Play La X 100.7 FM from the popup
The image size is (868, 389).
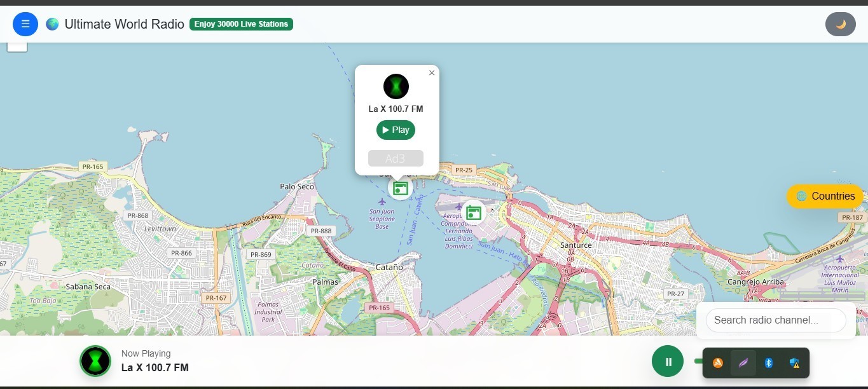tap(396, 130)
